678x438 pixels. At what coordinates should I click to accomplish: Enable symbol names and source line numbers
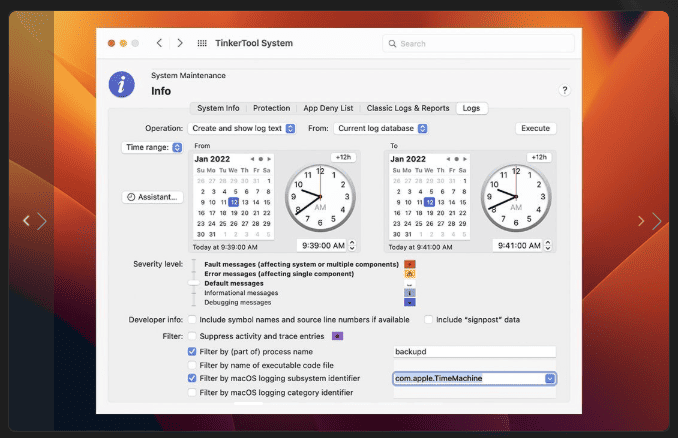click(x=192, y=320)
